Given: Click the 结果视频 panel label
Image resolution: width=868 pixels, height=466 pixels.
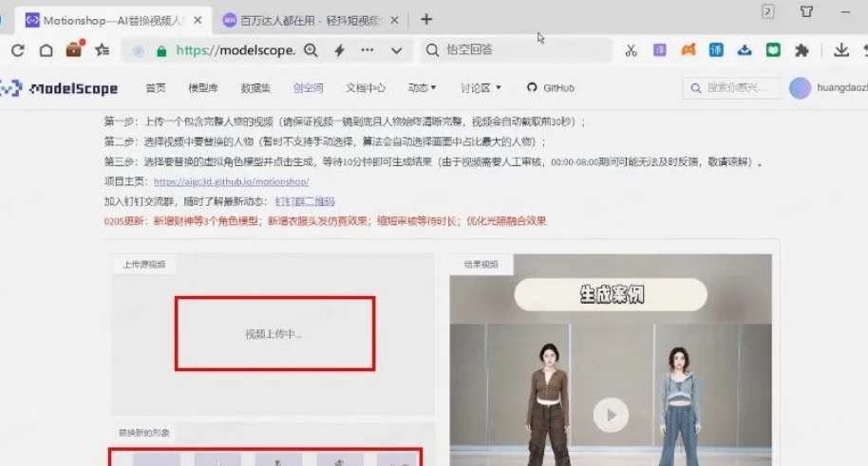Looking at the screenshot, I should click(x=481, y=265).
